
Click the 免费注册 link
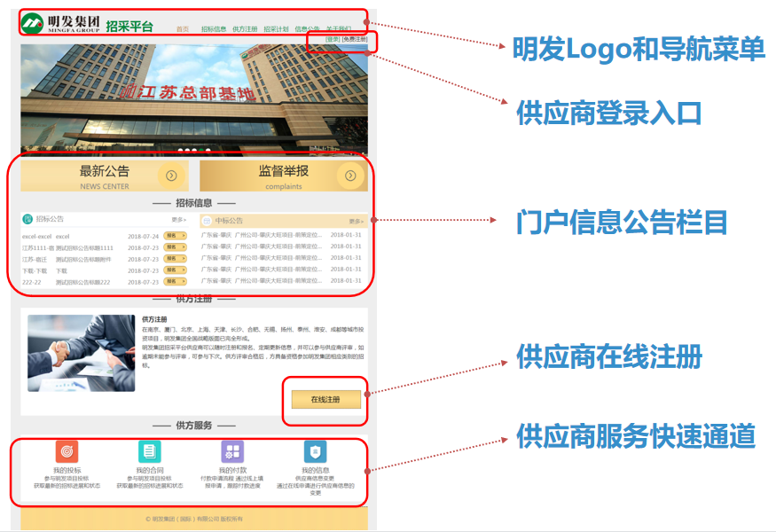click(x=355, y=40)
